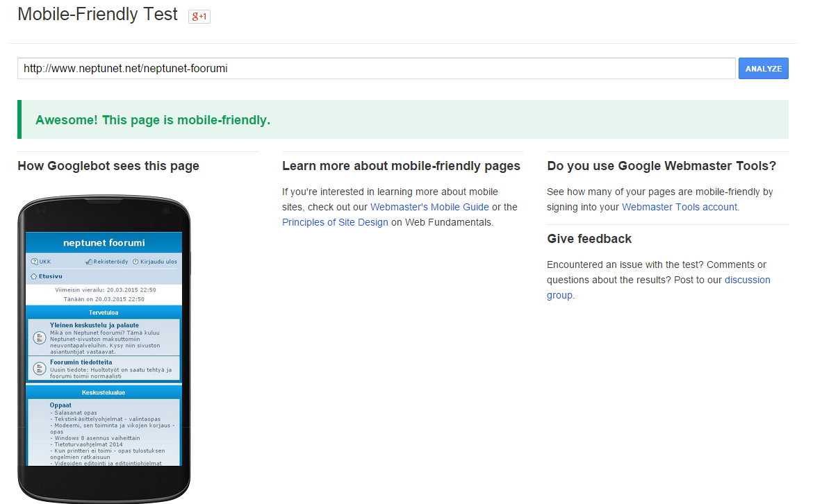Click the neptunet foorumi header in preview

pyautogui.click(x=104, y=243)
